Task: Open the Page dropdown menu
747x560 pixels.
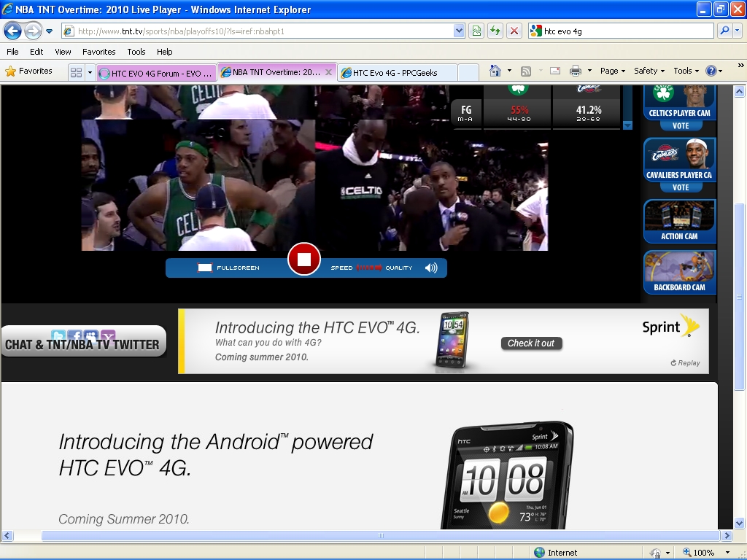Action: pos(613,71)
